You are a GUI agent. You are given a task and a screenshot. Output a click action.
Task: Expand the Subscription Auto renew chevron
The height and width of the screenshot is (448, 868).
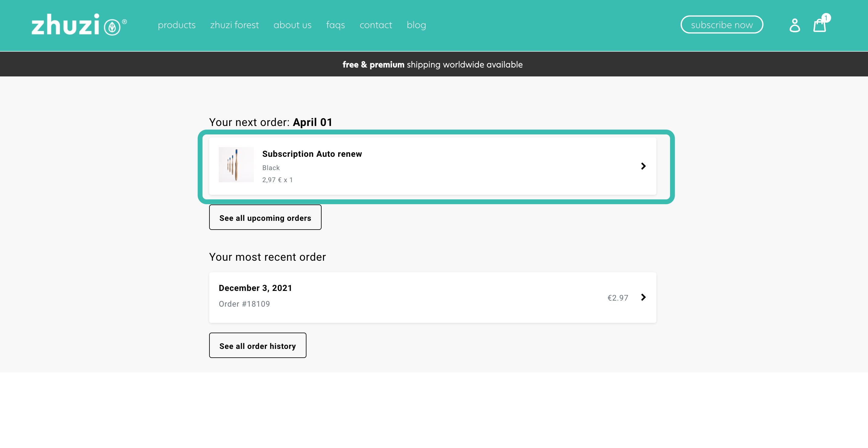[643, 166]
